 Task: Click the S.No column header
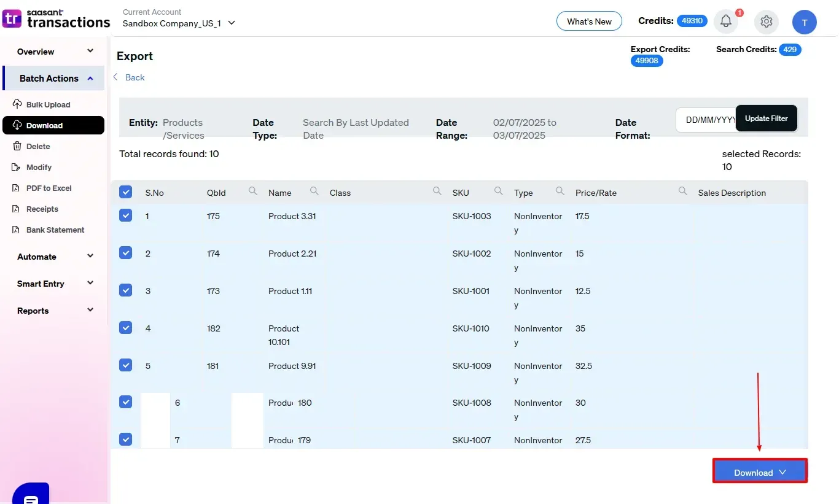(155, 193)
